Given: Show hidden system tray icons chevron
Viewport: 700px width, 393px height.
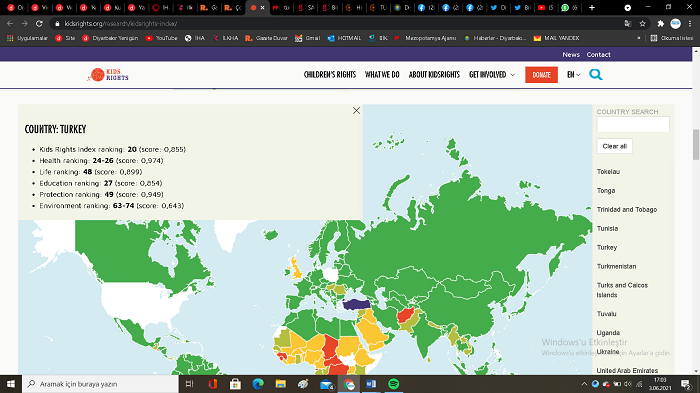Looking at the screenshot, I should (584, 384).
